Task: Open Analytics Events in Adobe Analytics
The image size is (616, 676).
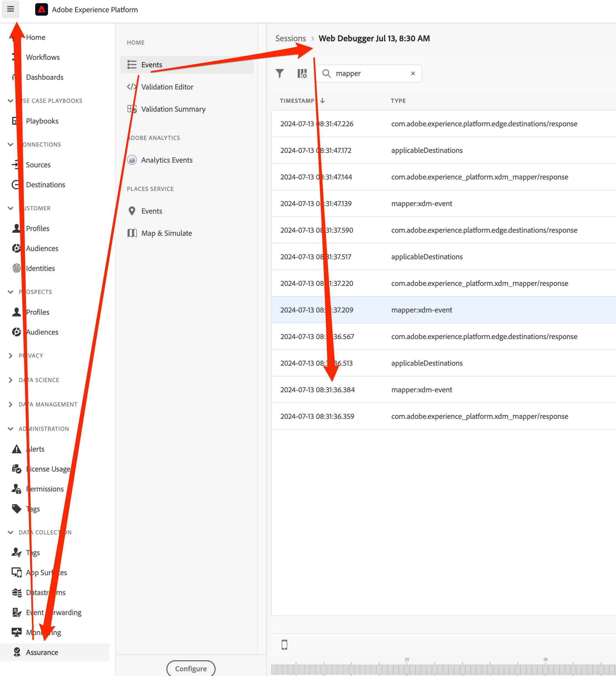Action: click(x=167, y=160)
